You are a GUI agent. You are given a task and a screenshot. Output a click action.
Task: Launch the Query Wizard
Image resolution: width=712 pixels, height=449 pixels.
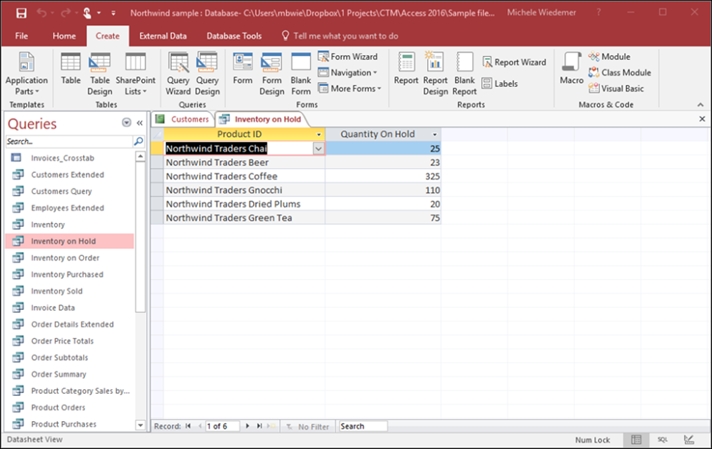point(178,74)
